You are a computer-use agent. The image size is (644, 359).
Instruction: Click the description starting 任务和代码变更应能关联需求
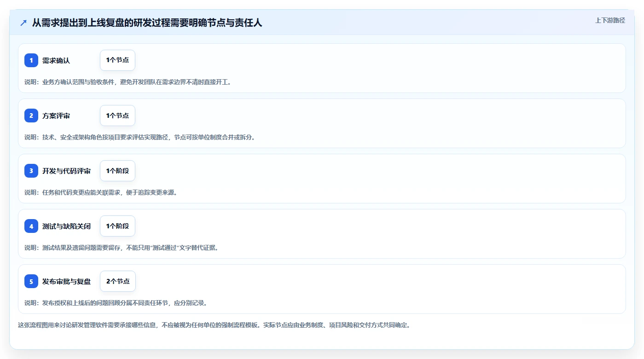coord(101,192)
